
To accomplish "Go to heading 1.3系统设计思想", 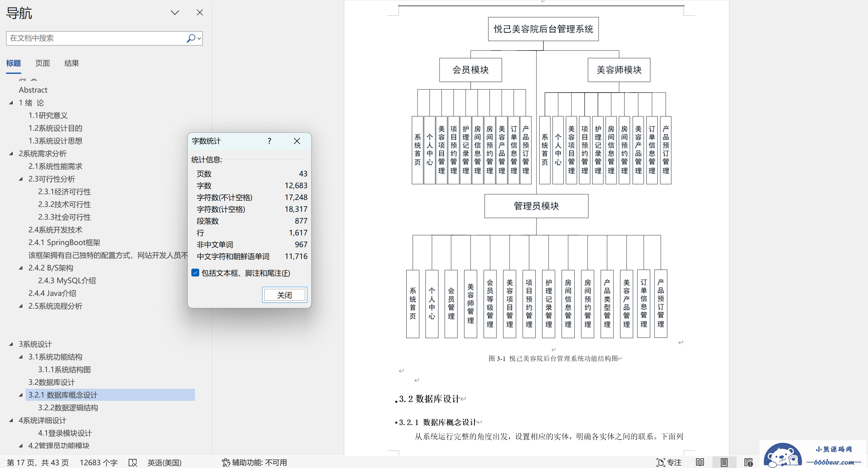I will [x=55, y=141].
